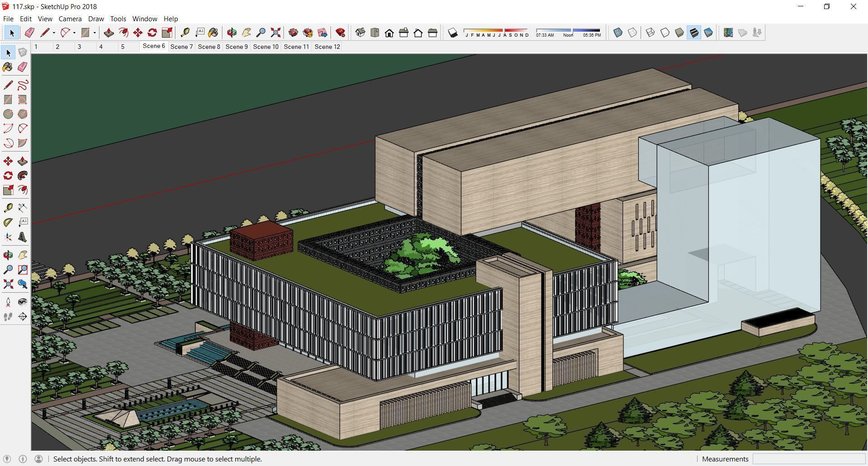Open the Help menu
The width and height of the screenshot is (868, 466).
170,19
